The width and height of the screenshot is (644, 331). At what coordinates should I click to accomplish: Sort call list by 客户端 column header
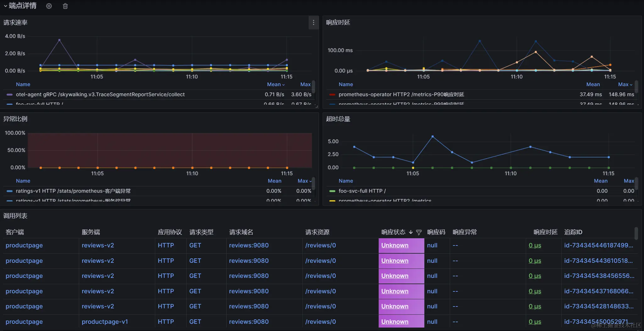(x=14, y=232)
